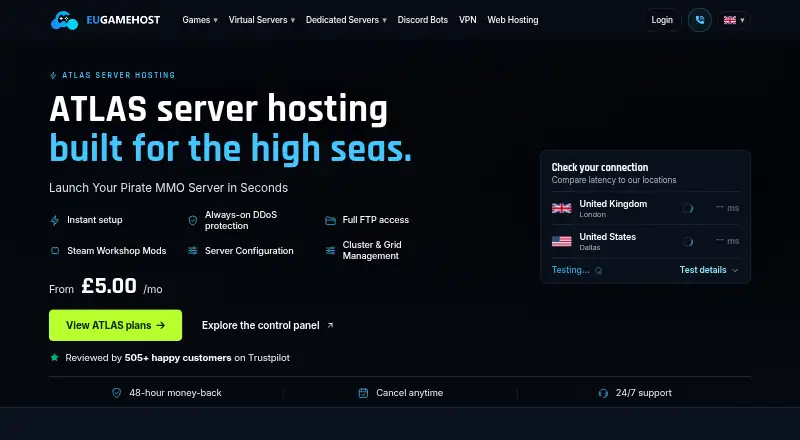Expand Test details in connection panel

(x=709, y=270)
